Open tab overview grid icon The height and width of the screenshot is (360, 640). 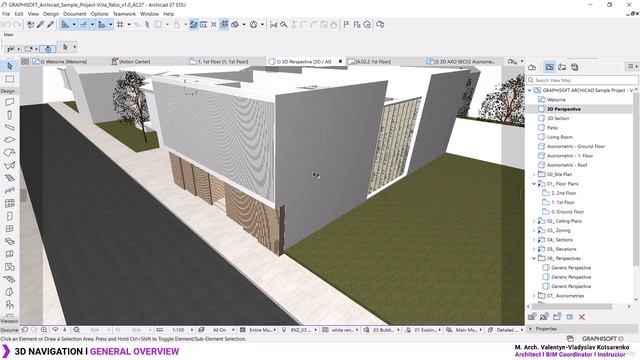pos(25,62)
